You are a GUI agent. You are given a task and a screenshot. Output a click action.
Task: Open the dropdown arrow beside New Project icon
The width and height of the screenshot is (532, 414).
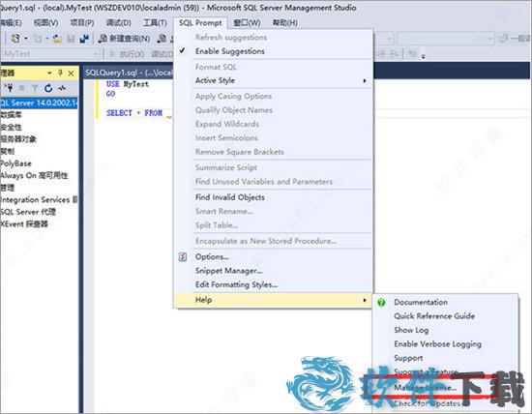point(26,39)
